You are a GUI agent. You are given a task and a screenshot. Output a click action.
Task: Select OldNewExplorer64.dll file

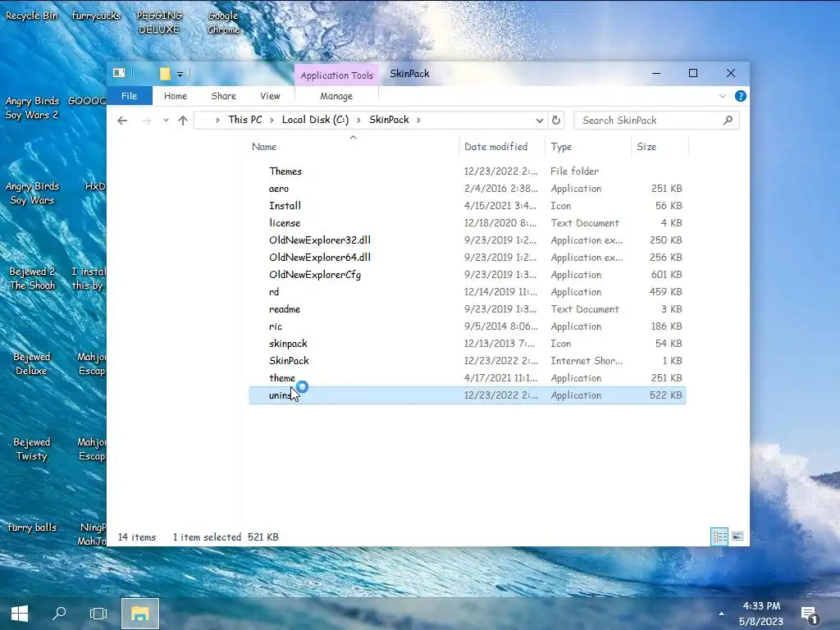pyautogui.click(x=467, y=257)
